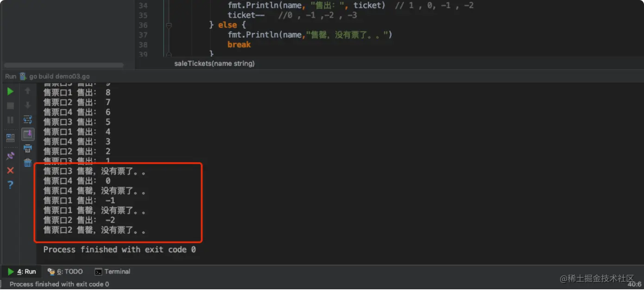Click console line '售票口3 售罄, 没有票了。。'
644x293 pixels.
pyautogui.click(x=95, y=171)
